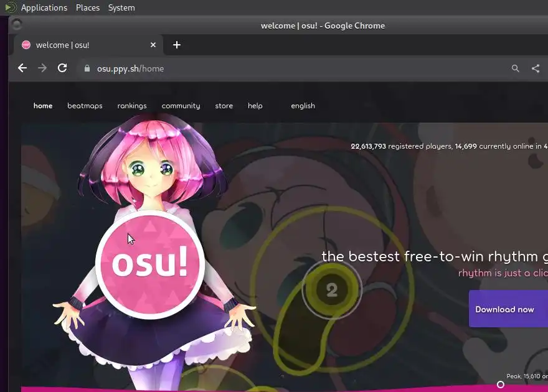The height and width of the screenshot is (392, 548).
Task: Click the rhythm is just a click tagline
Action: [503, 273]
